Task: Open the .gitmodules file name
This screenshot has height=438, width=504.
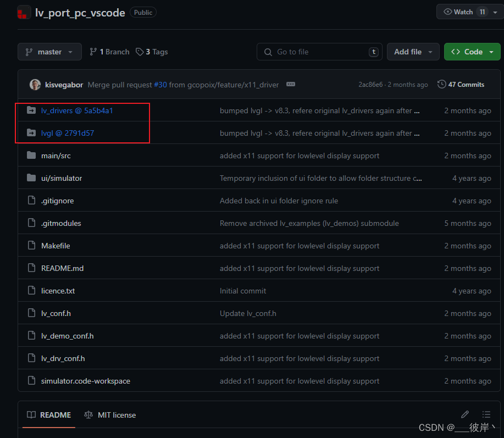Action: pos(61,223)
